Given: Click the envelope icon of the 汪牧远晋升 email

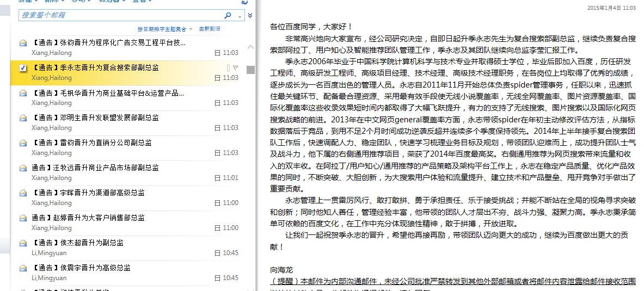Looking at the screenshot, I should tap(23, 168).
